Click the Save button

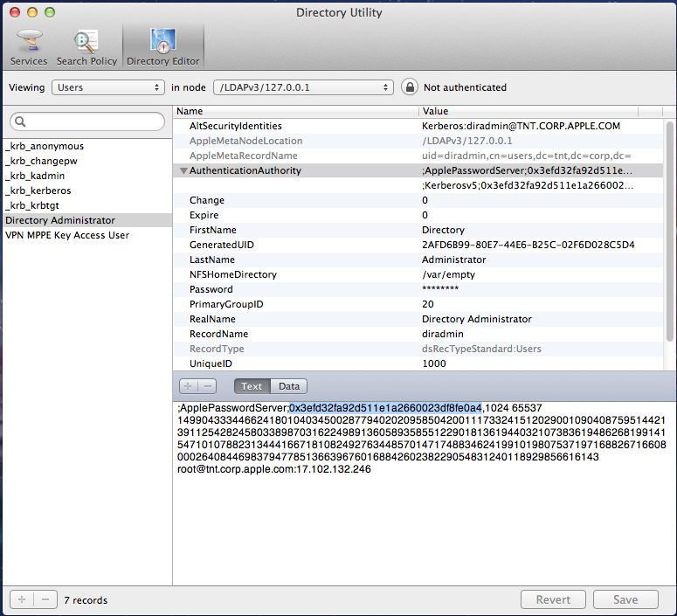click(625, 599)
